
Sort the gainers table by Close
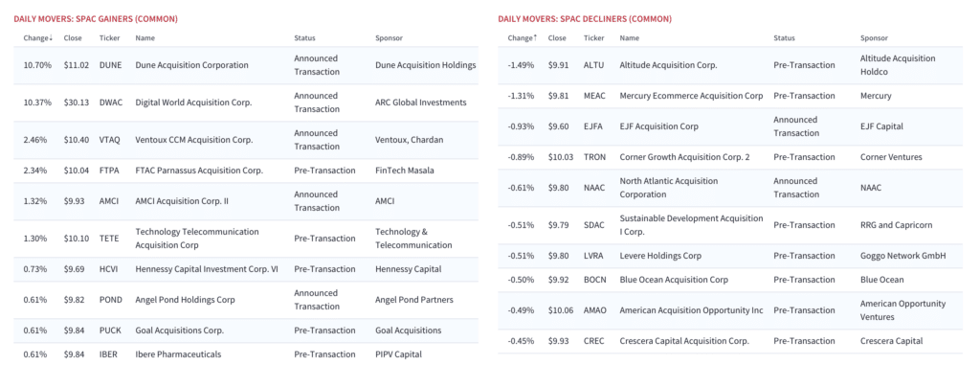pyautogui.click(x=73, y=38)
